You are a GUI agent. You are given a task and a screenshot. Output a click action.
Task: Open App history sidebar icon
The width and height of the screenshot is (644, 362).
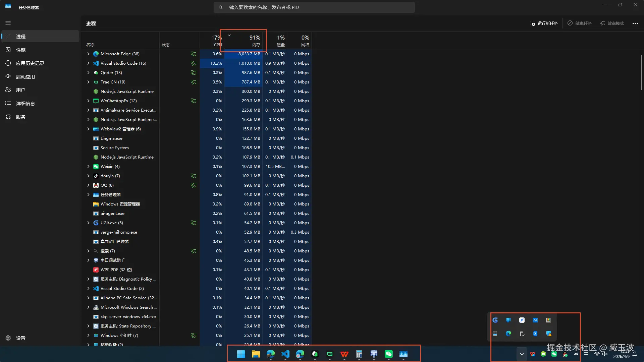click(x=8, y=63)
